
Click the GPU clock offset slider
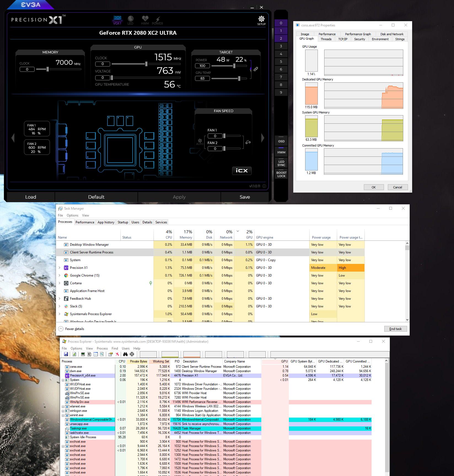(x=146, y=64)
